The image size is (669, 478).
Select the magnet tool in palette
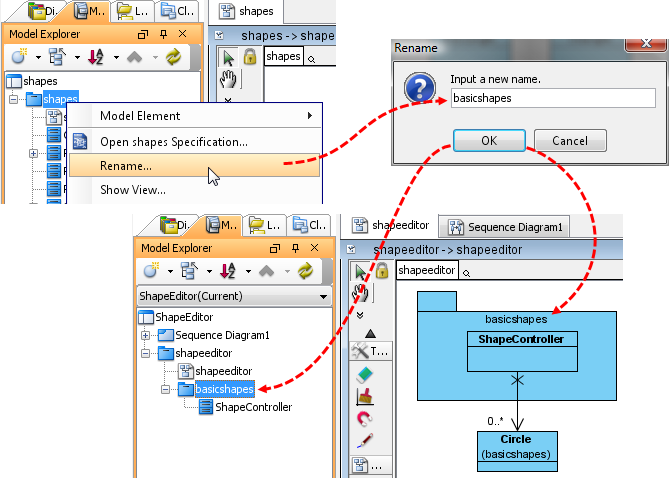[x=364, y=419]
